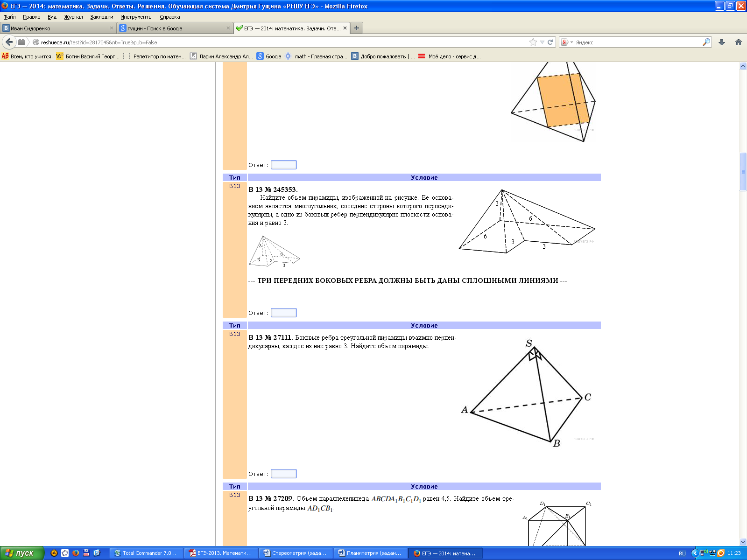Click the small pyramid thumbnail image

pyautogui.click(x=275, y=251)
